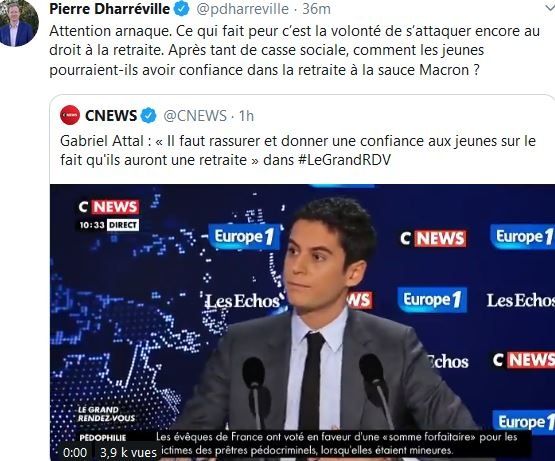Click the 3,9 k vues counter
The width and height of the screenshot is (555, 461).
128,453
